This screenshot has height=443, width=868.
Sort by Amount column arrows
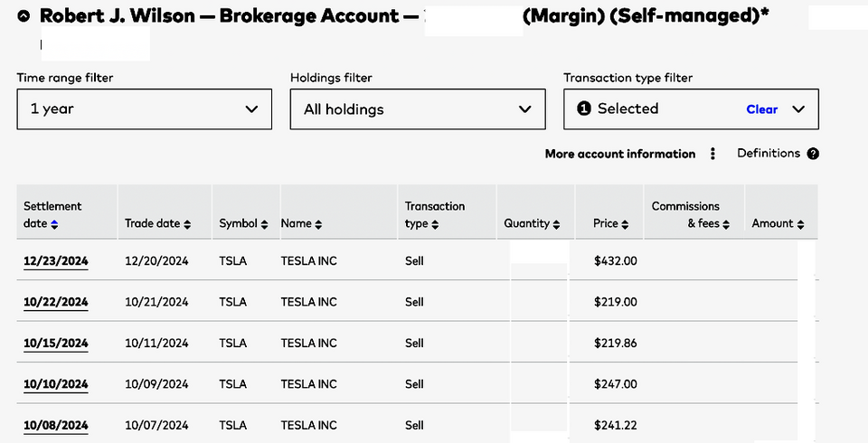pos(801,224)
